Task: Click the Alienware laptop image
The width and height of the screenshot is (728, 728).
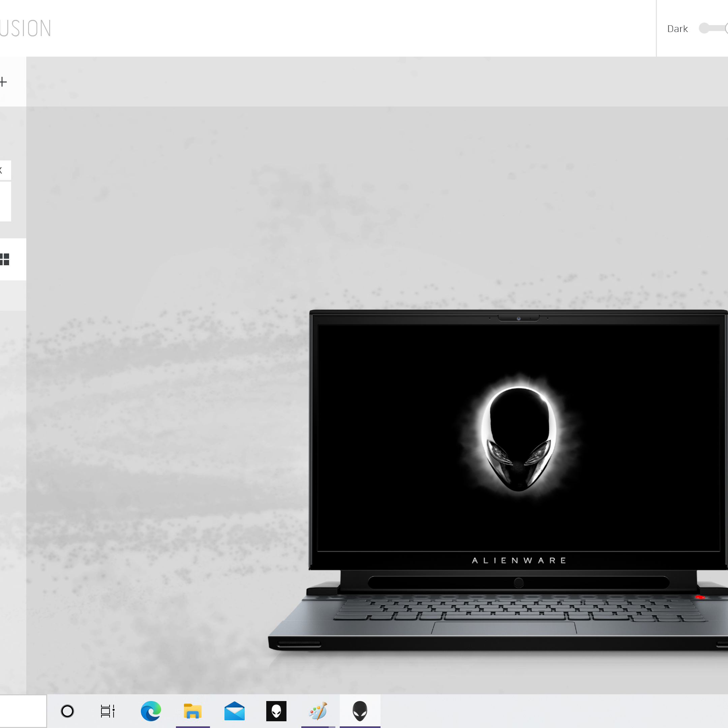Action: click(x=498, y=480)
